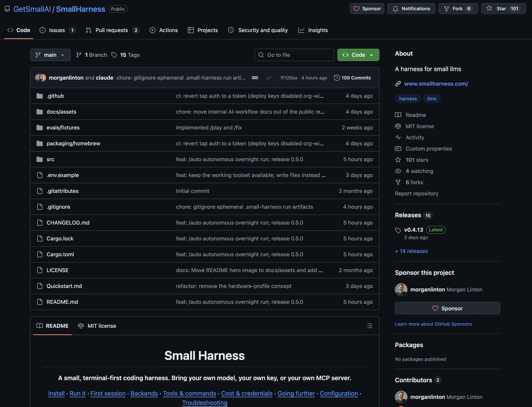Click Troubleshooting link in README
The image size is (532, 407).
(205, 403)
